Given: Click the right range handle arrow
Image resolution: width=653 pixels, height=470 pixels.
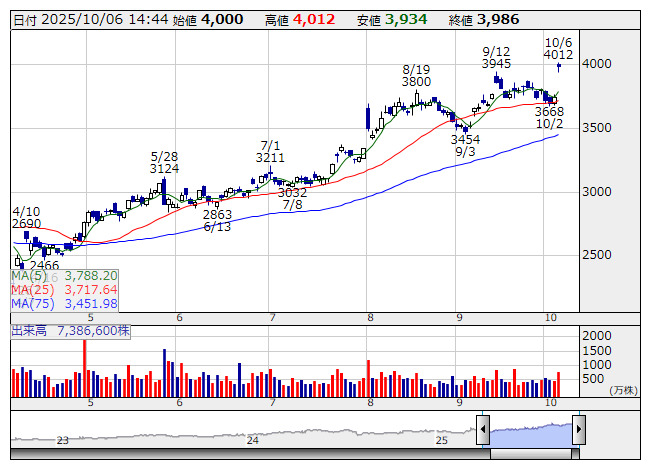Looking at the screenshot, I should tap(578, 431).
